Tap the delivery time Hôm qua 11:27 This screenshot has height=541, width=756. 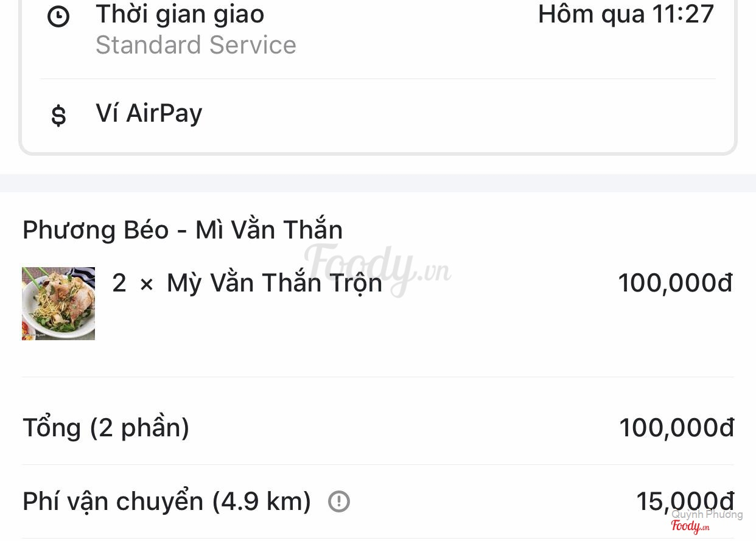pos(626,15)
